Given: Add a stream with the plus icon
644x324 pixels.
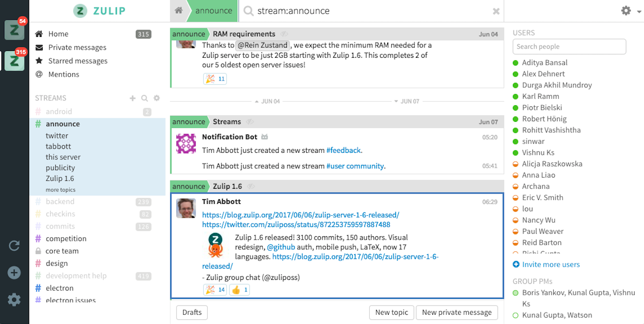Looking at the screenshot, I should pyautogui.click(x=132, y=98).
